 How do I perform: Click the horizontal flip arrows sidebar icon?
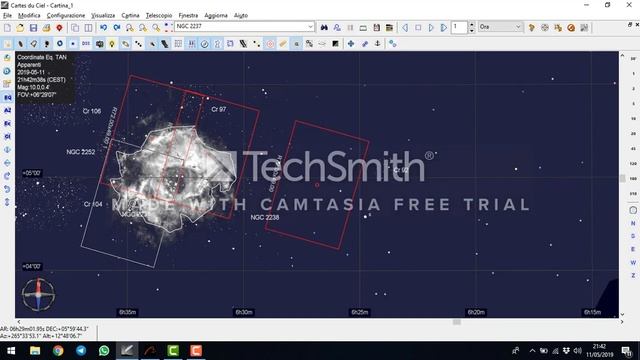pos(7,162)
